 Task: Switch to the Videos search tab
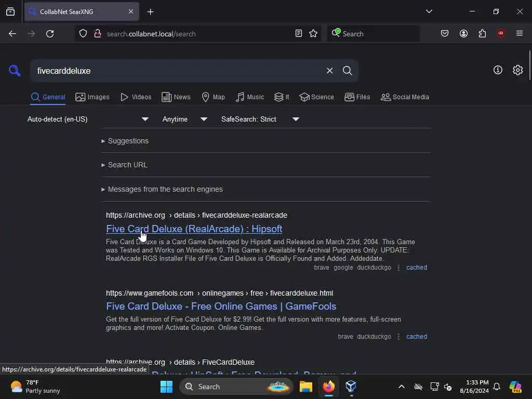[x=136, y=97]
